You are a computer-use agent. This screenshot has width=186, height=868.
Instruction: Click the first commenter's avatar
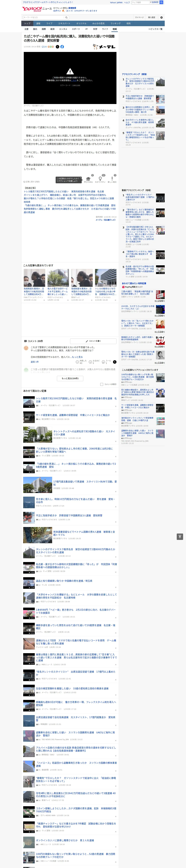(x=26, y=348)
